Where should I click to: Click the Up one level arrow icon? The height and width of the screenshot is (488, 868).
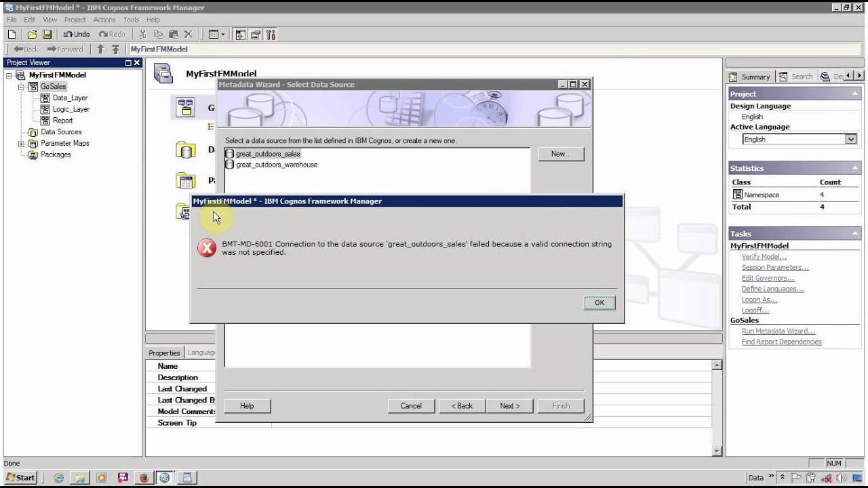[x=100, y=49]
